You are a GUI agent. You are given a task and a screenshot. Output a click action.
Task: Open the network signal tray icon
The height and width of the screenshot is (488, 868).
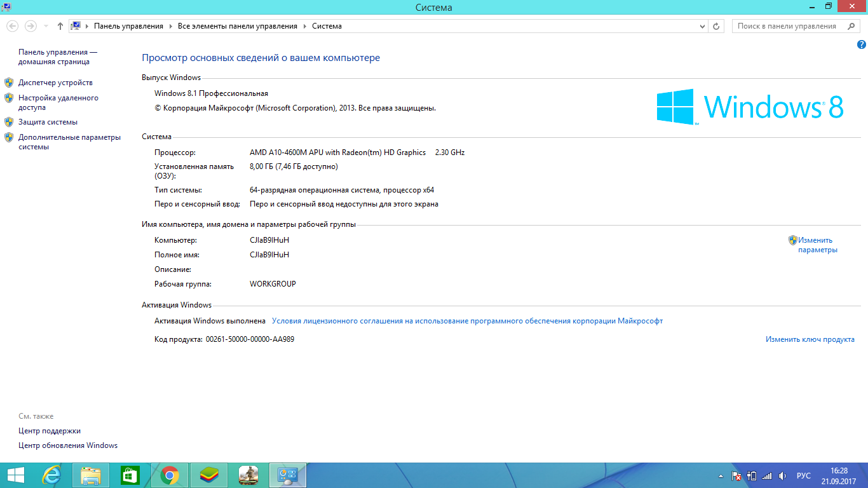(x=767, y=476)
